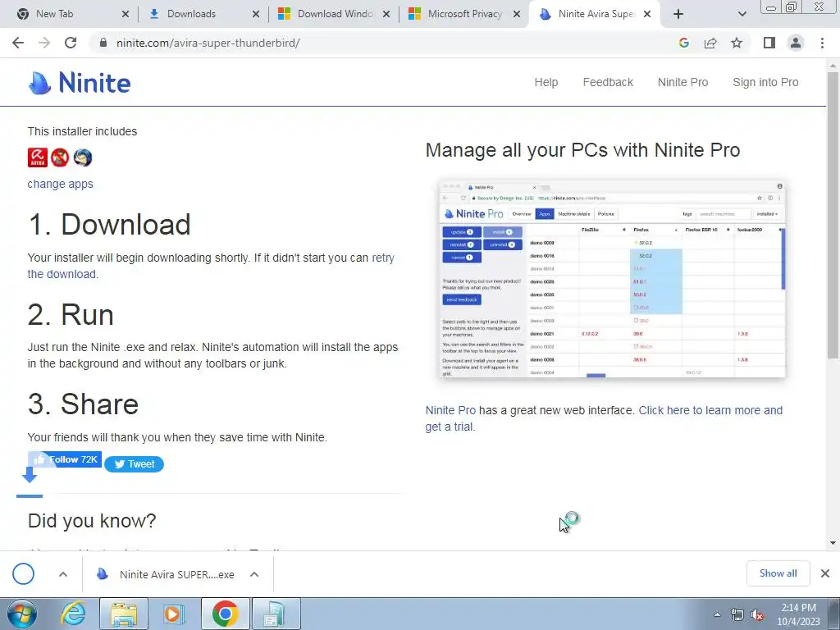Click Show all downloads button

coord(778,573)
